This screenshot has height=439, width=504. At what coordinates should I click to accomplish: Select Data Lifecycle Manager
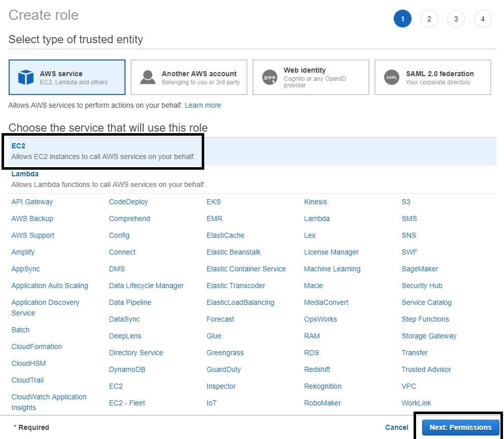coord(146,286)
